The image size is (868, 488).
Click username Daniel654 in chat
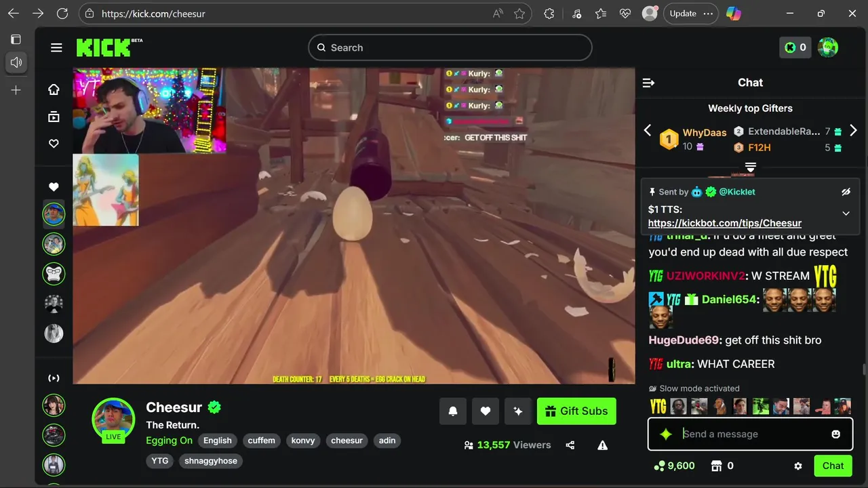(x=730, y=300)
